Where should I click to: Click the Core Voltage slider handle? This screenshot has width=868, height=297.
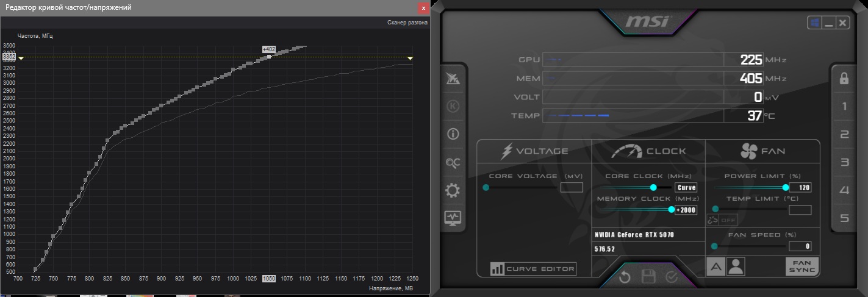[486, 187]
